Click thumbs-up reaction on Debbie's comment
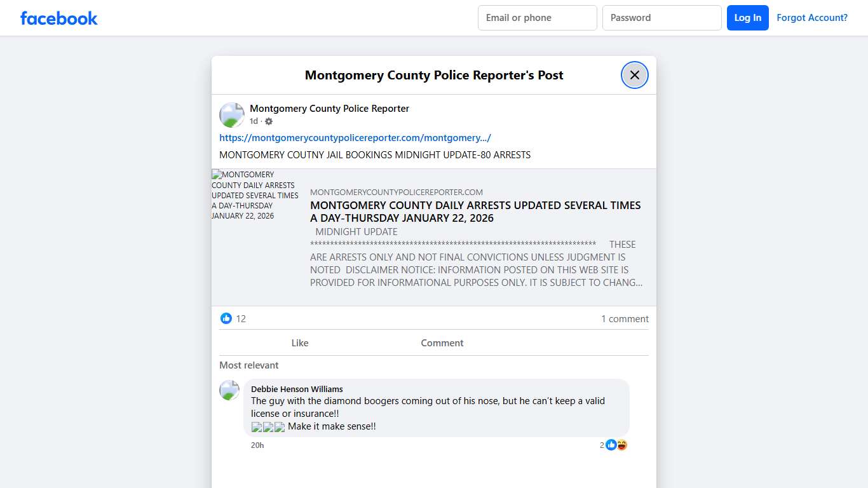 tap(611, 445)
